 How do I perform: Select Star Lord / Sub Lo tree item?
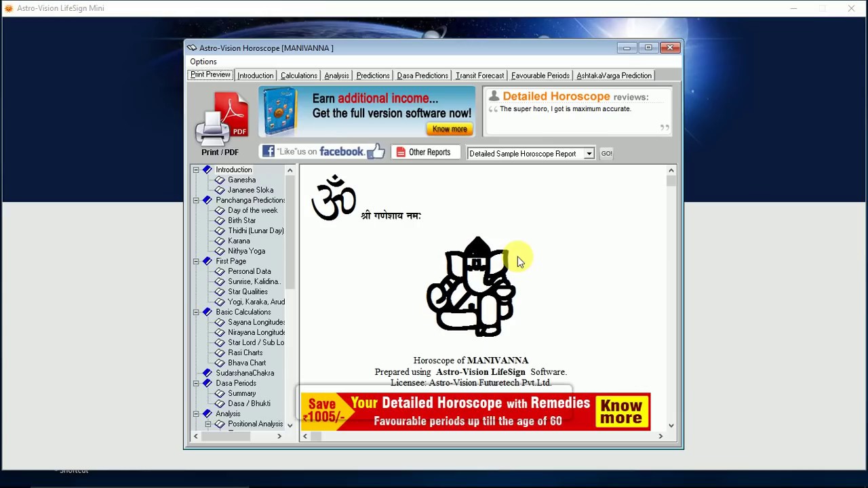click(x=256, y=343)
